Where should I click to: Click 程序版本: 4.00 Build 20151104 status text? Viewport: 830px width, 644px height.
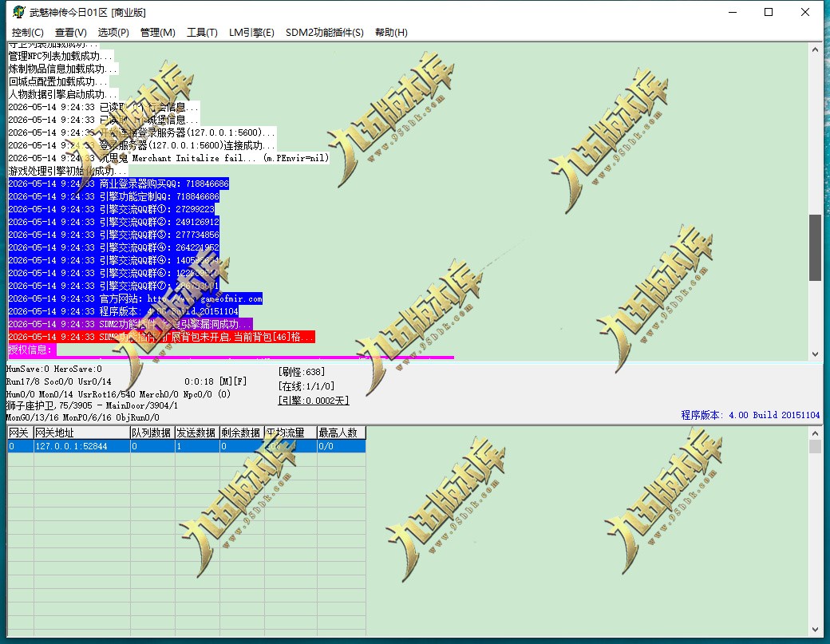(x=750, y=415)
